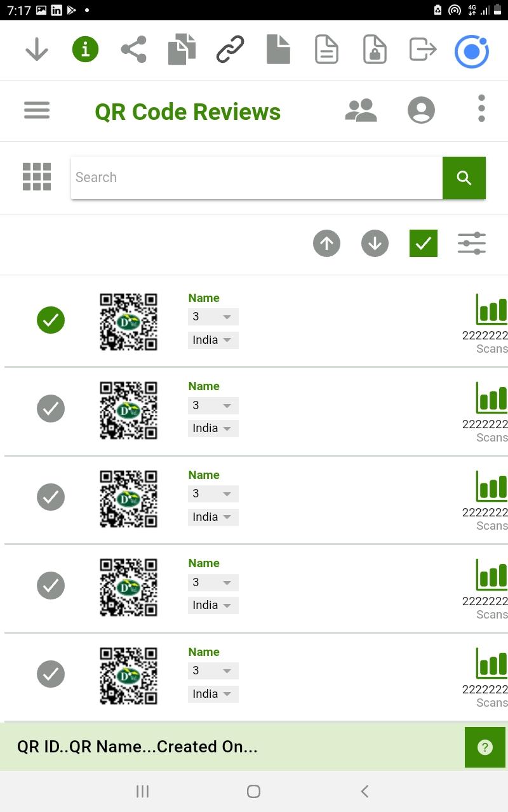Switch to grid view icon
The height and width of the screenshot is (812, 508).
[37, 176]
